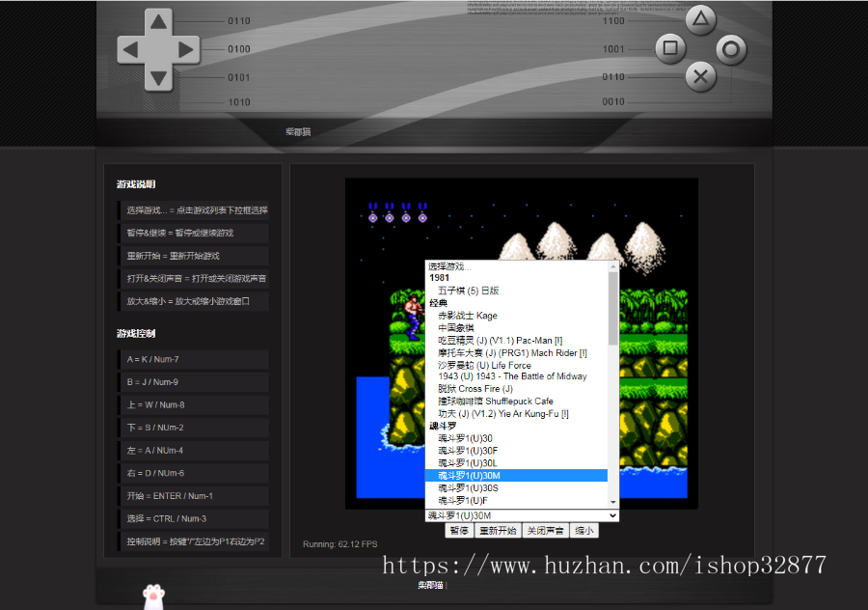Select Pac-Man game in list
The image size is (868, 610).
[x=516, y=340]
